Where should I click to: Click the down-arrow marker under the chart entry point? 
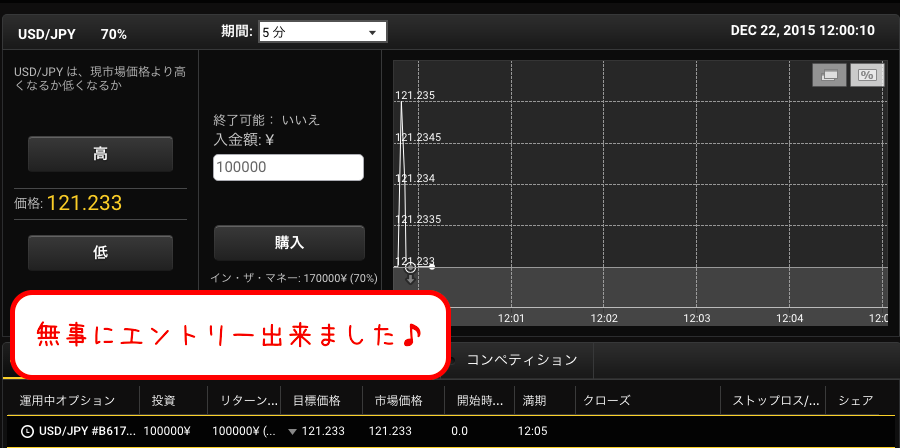tap(410, 279)
